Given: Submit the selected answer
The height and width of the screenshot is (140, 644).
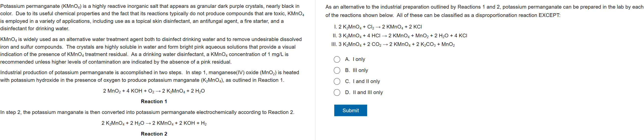Looking at the screenshot, I should click(x=350, y=111).
